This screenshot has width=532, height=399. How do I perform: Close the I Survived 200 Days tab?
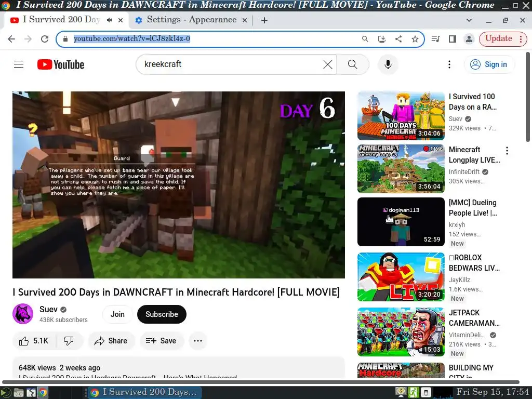121,20
